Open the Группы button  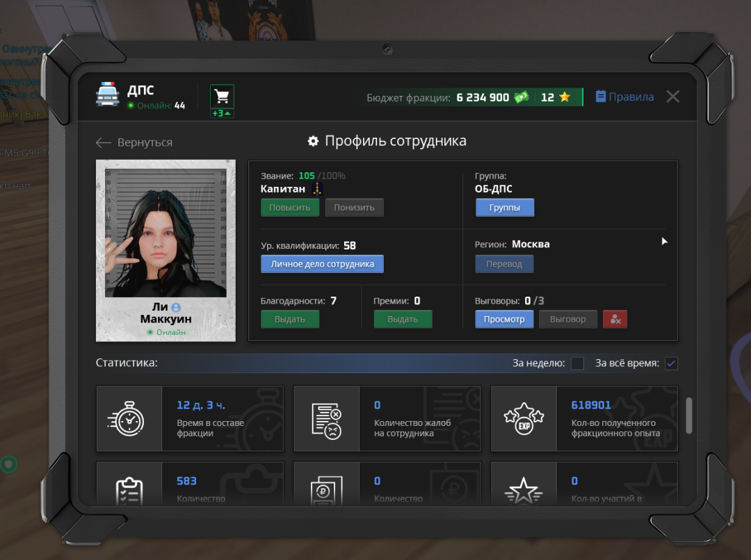[504, 208]
